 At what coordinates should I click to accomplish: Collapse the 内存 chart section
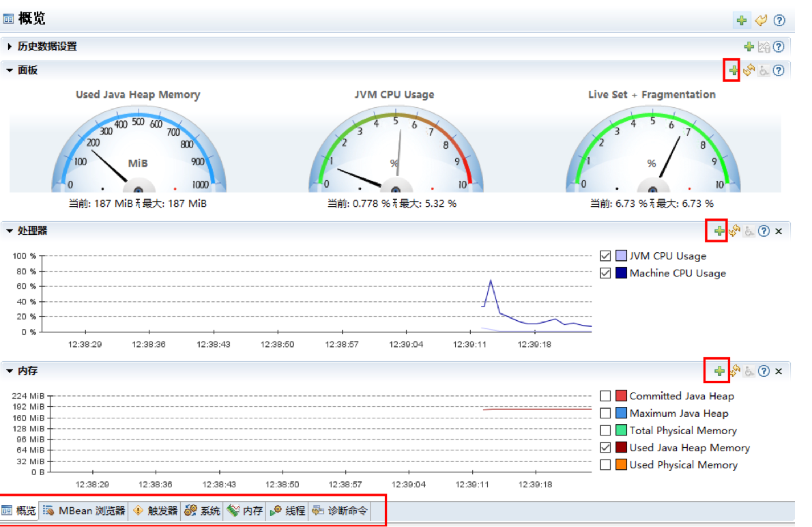coord(10,371)
